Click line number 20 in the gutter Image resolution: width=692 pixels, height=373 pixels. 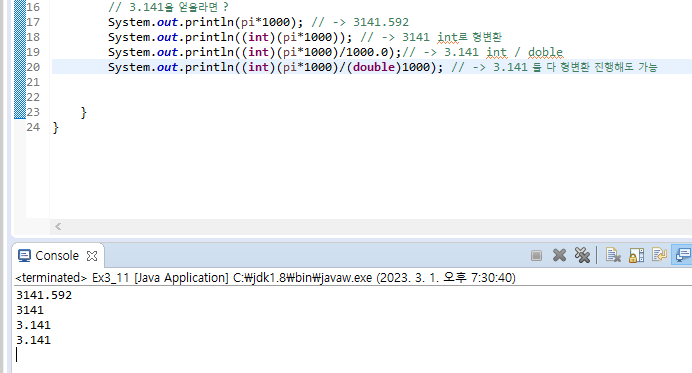point(33,67)
